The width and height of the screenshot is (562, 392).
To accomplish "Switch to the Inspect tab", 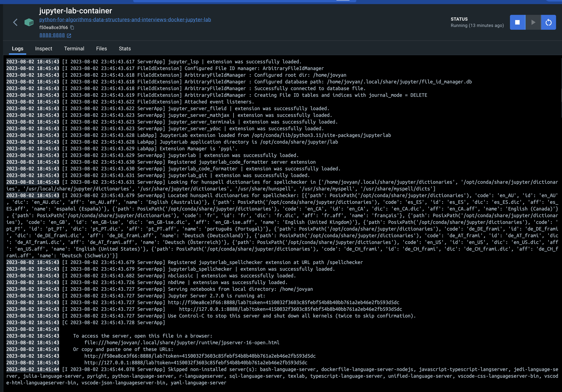I will [43, 48].
